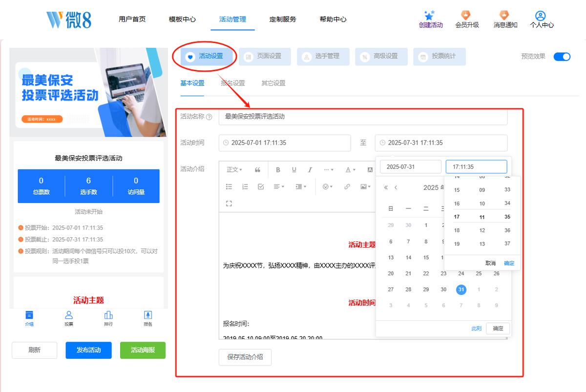Switch the editor to fullscreen mode
The image size is (586, 392).
[229, 203]
